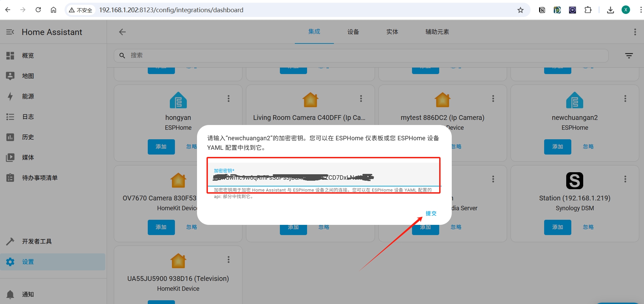
Task: Click UA55JU5900 Television HomeKit icon
Action: (x=178, y=261)
